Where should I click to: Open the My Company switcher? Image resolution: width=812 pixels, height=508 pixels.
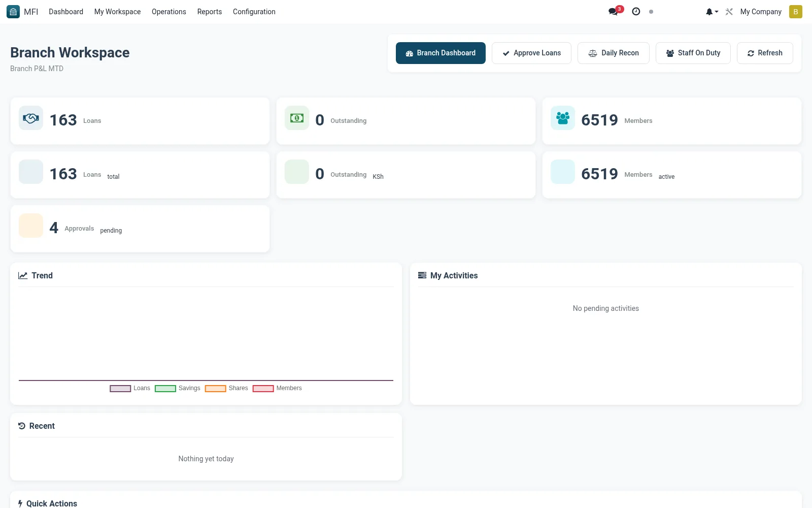761,12
